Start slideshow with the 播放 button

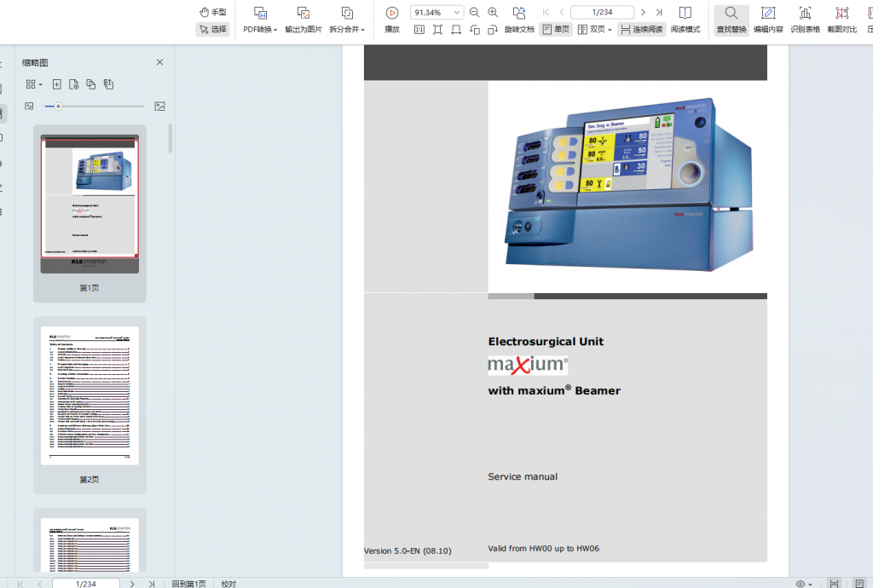click(x=392, y=20)
